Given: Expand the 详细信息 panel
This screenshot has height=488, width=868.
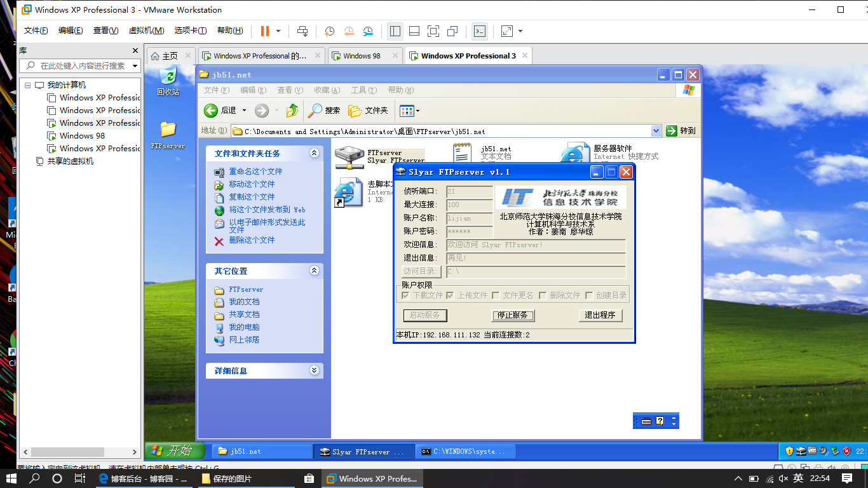Looking at the screenshot, I should click(314, 370).
